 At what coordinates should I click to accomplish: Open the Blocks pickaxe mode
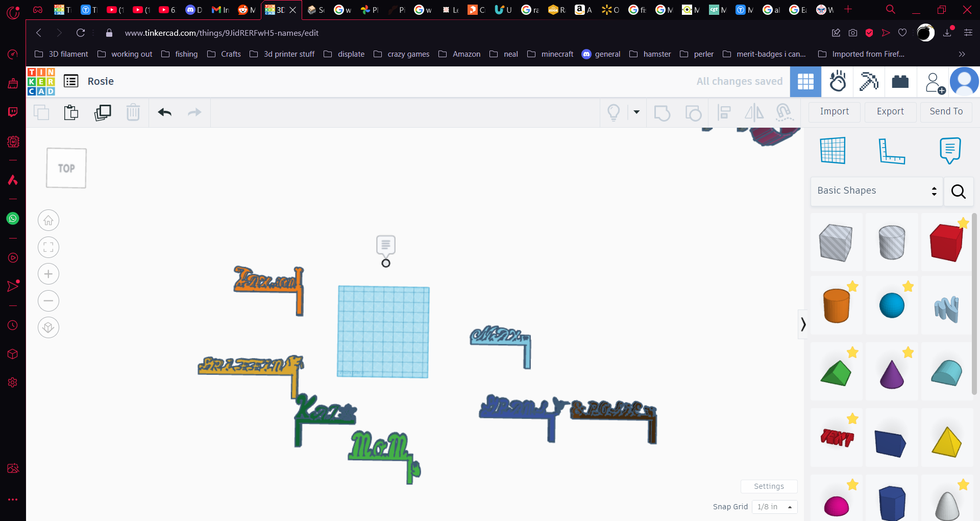(x=869, y=82)
